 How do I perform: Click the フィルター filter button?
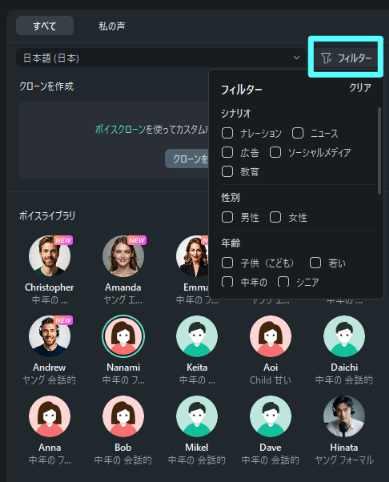pyautogui.click(x=346, y=58)
